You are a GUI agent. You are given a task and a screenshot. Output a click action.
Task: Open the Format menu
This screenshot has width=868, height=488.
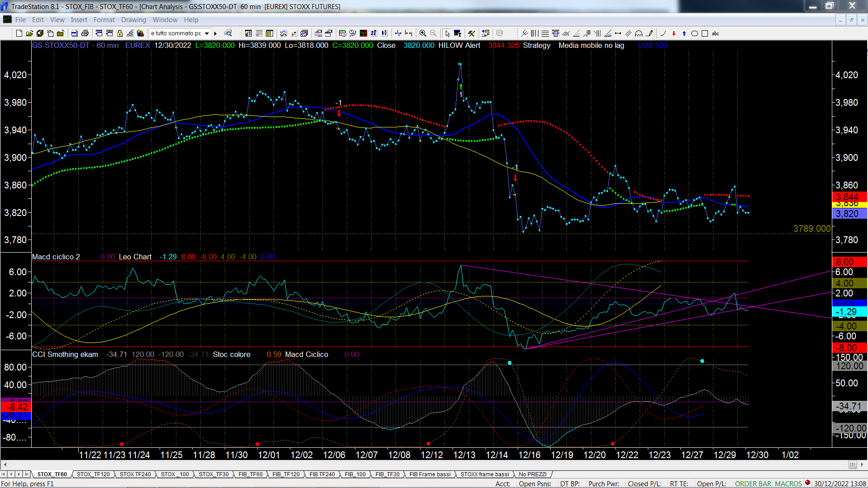(104, 20)
